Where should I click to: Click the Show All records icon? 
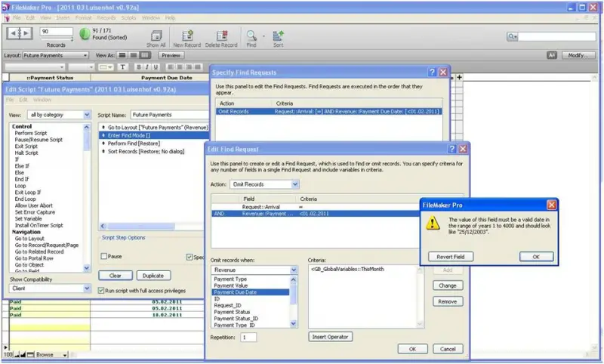click(x=156, y=35)
